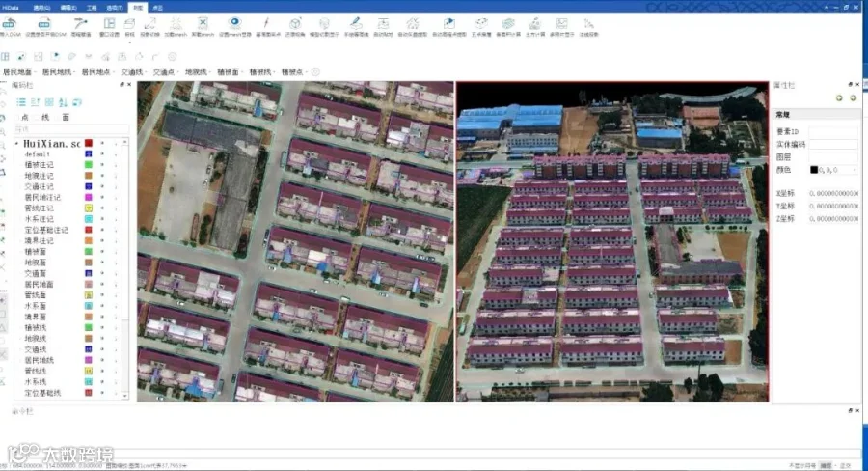Toggle visibility dot of 水系面 layer
This screenshot has width=868, height=471.
coord(102,306)
